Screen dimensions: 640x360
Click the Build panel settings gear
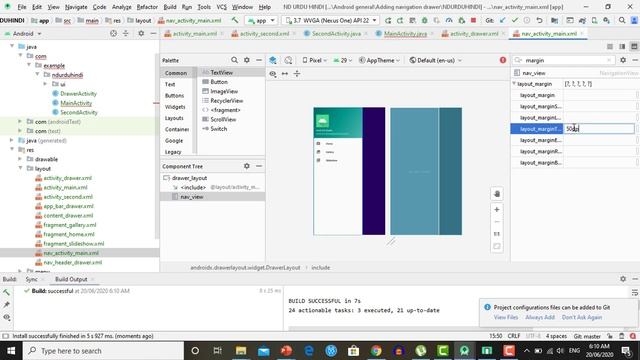coord(623,279)
